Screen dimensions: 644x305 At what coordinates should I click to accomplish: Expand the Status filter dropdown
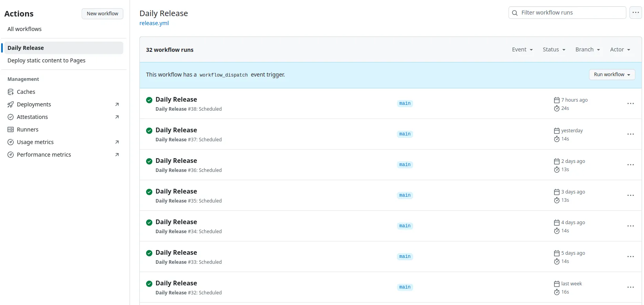pos(554,49)
